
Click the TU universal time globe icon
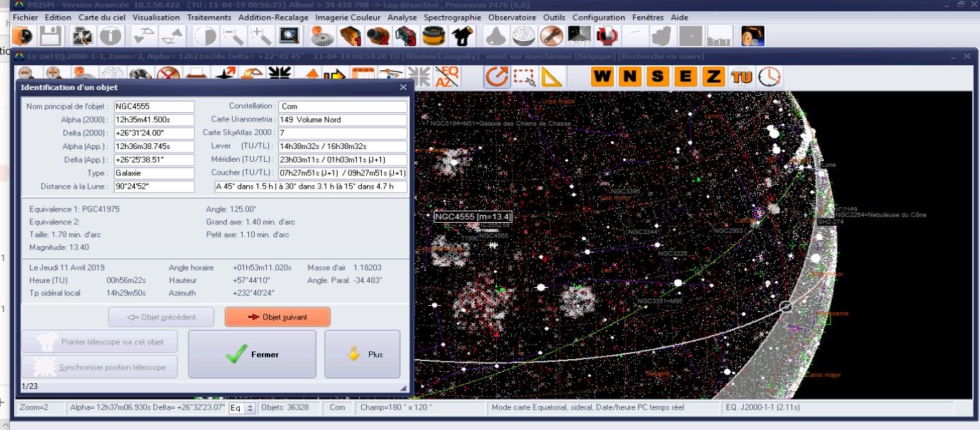[x=742, y=77]
